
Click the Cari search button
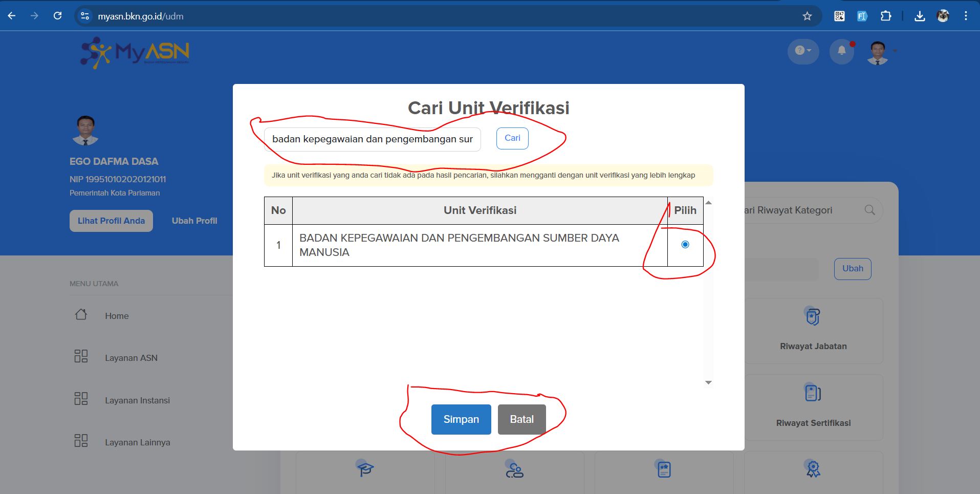click(x=512, y=138)
